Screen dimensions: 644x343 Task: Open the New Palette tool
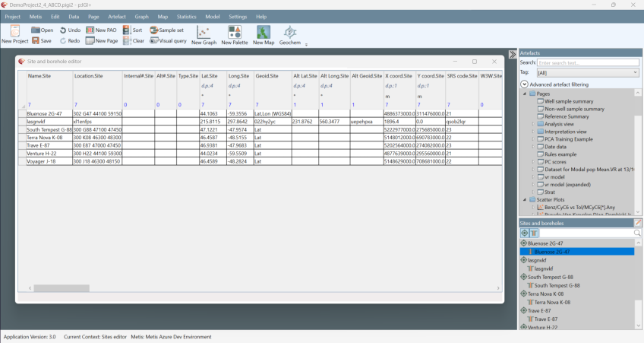(234, 33)
